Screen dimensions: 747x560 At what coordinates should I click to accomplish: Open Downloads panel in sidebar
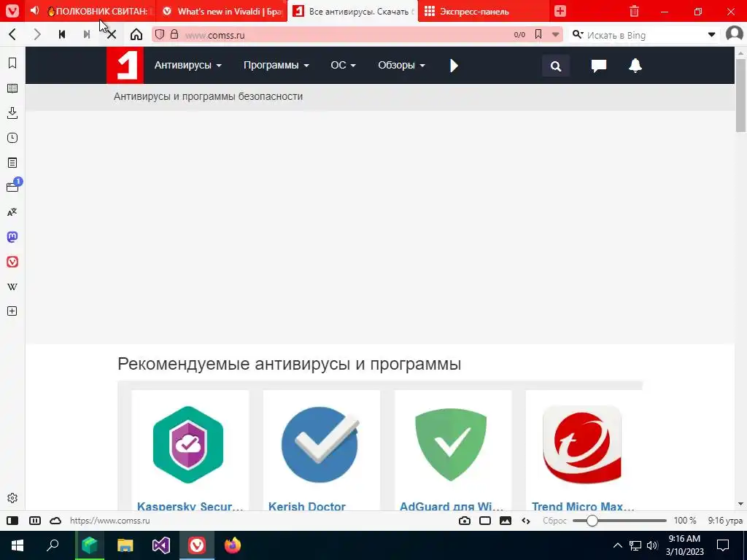pos(12,113)
